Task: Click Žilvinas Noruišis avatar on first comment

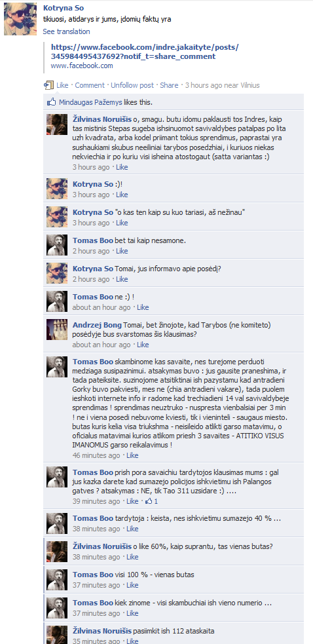Action: click(x=57, y=124)
